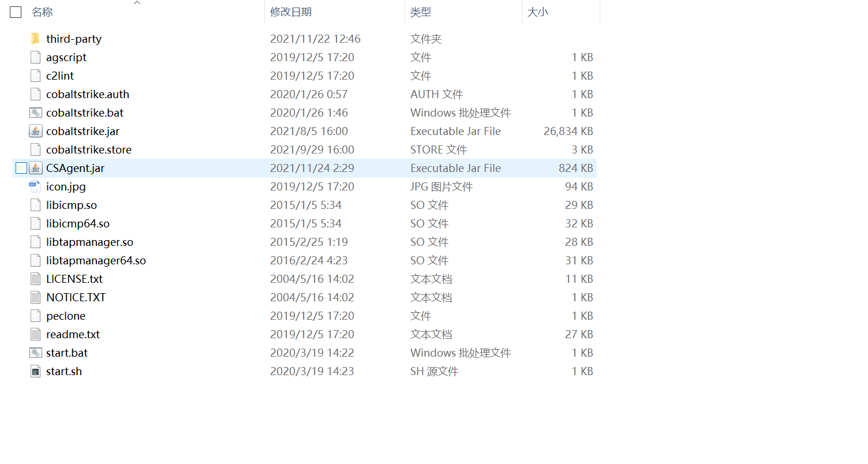Select the cobaltstrike.auth file name
Screen dimensions: 868x464
[x=88, y=94]
